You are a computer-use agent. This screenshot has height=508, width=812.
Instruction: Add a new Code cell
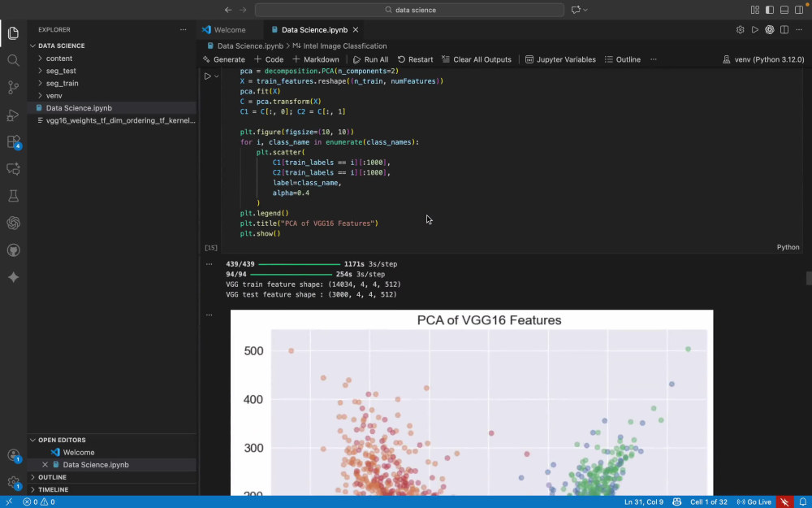click(269, 59)
